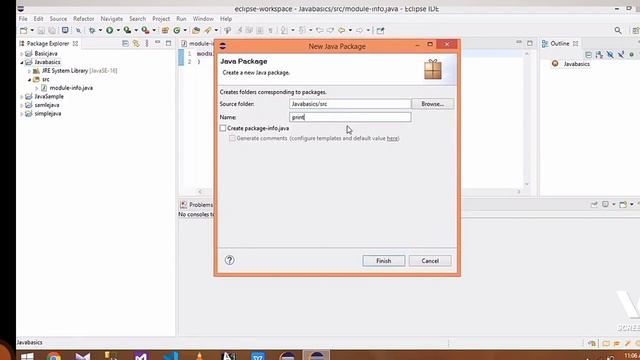Click the Outline hide static members icon
Image resolution: width=640 pixels, height=360 pixels.
click(621, 54)
